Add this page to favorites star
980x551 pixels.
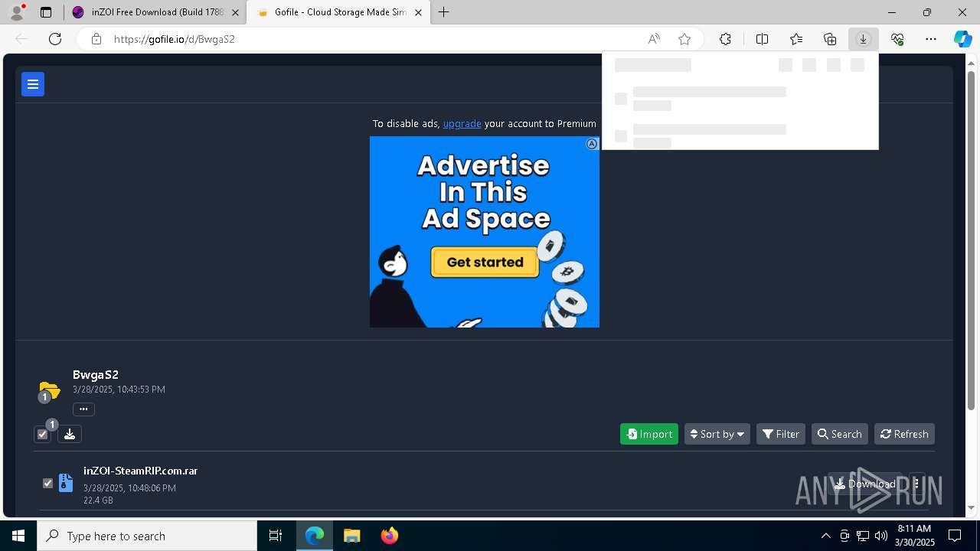684,39
